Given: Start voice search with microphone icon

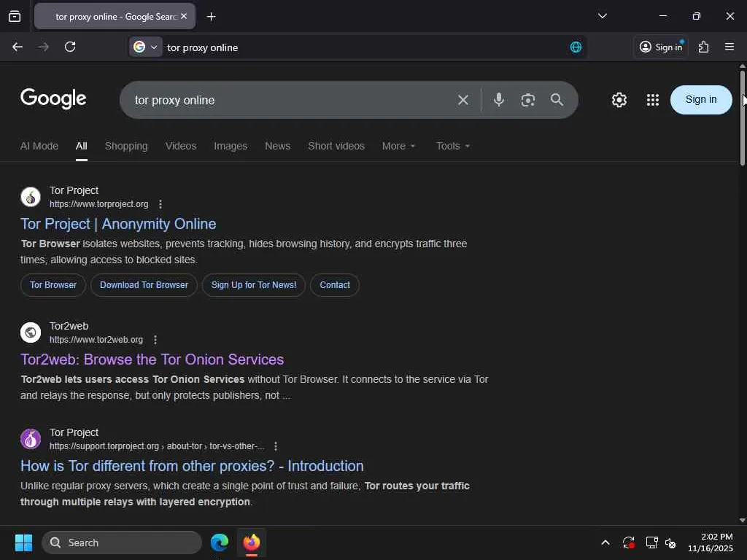Looking at the screenshot, I should coord(498,100).
